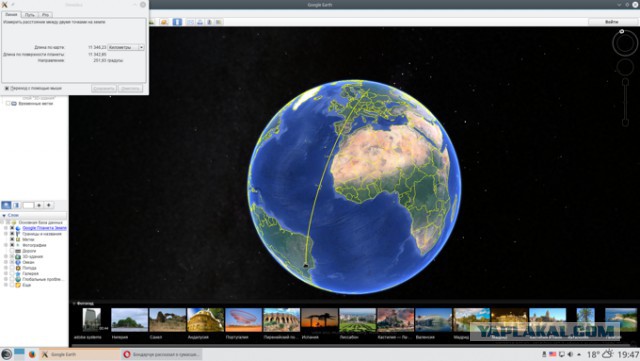Image resolution: width=640 pixels, height=361 pixels.
Task: Click the highlighted blue ruler toolbar icon
Action: (x=177, y=22)
